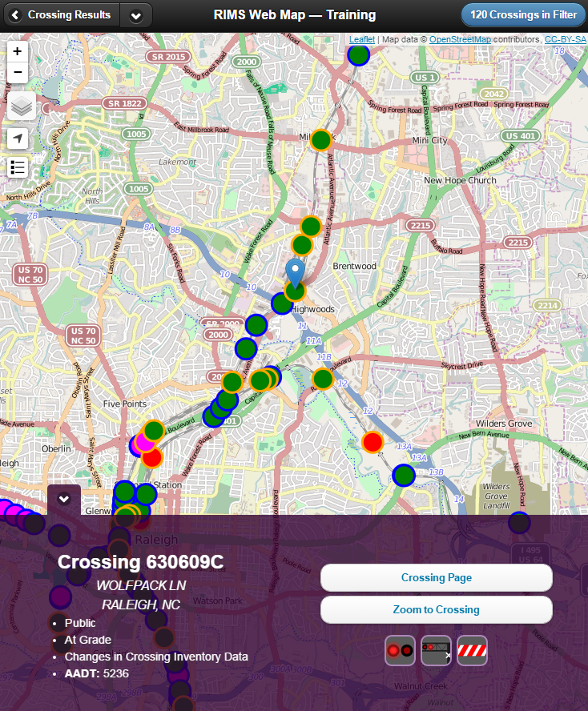Viewport: 588px width, 711px height.
Task: Open the CC-BY-SA license link
Action: [x=565, y=39]
